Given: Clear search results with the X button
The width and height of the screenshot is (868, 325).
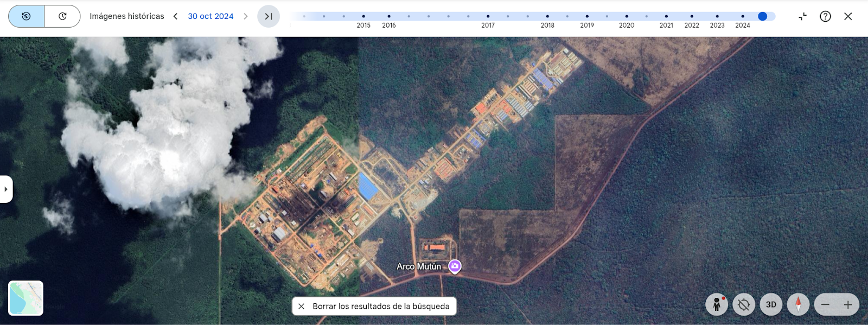Looking at the screenshot, I should point(302,306).
